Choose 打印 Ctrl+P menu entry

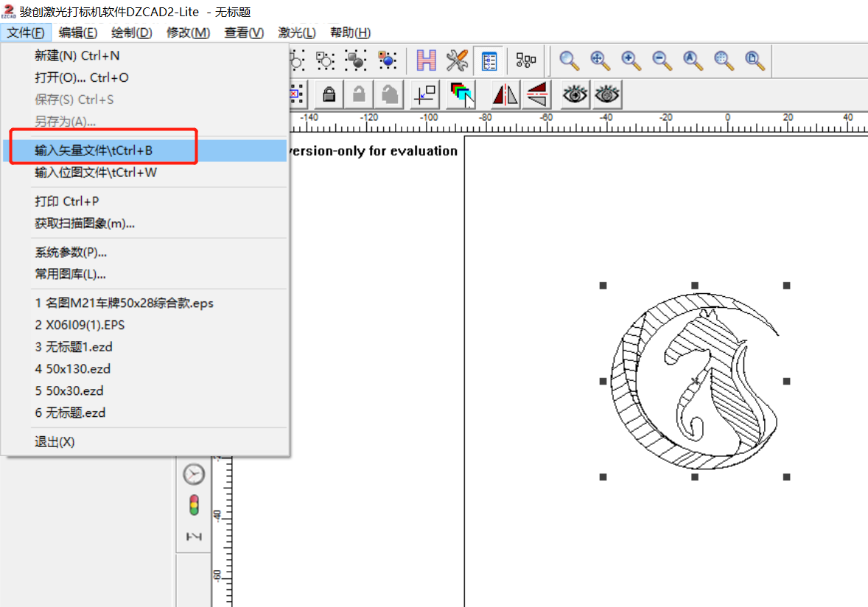[145, 201]
